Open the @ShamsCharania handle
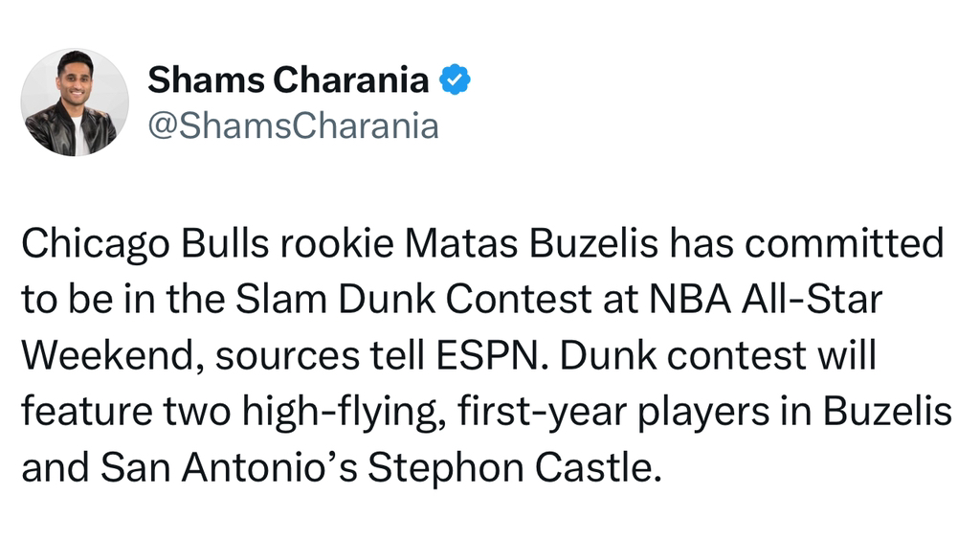This screenshot has height=540, width=980. coord(293,125)
